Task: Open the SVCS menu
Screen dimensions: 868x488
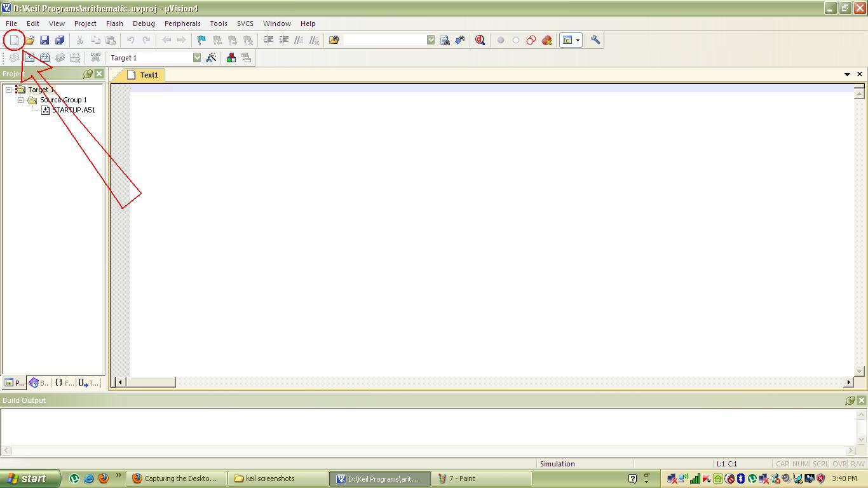Action: click(245, 24)
